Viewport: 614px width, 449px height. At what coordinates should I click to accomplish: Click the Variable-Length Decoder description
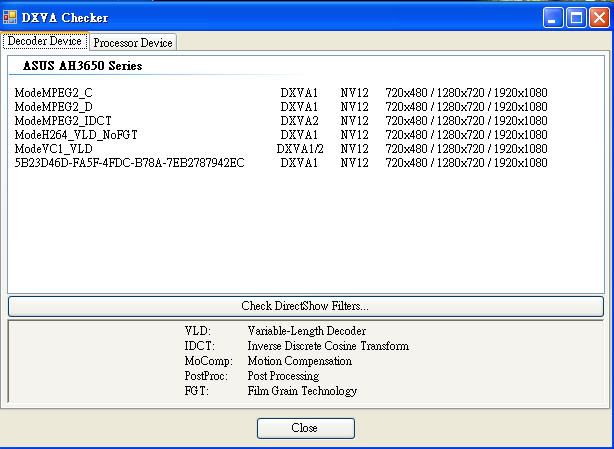pyautogui.click(x=307, y=331)
